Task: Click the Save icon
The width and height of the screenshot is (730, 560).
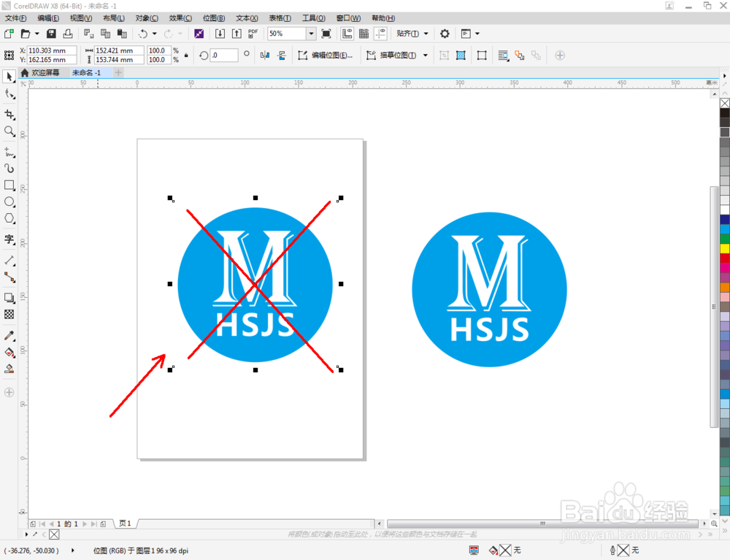Action: (x=51, y=34)
